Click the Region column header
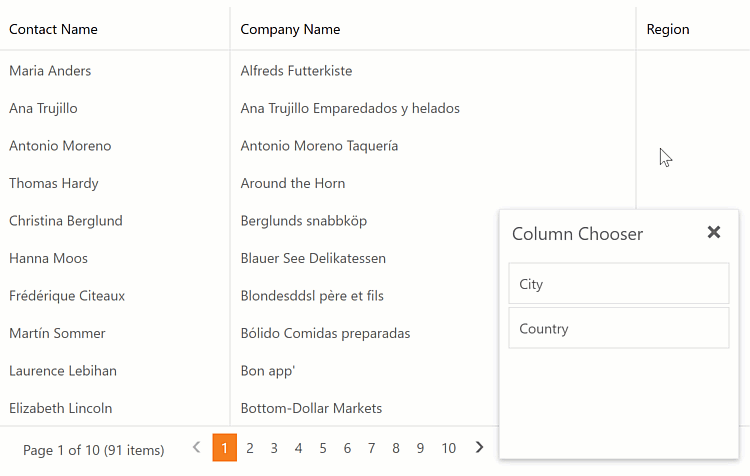The height and width of the screenshot is (476, 750). coord(668,29)
